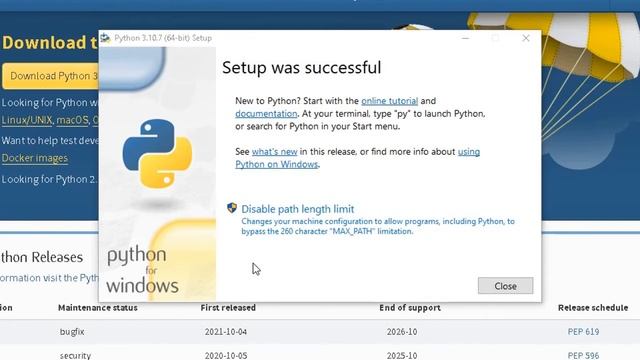The height and width of the screenshot is (360, 640).
Task: Click the "Maintenance status" column header
Action: pyautogui.click(x=98, y=308)
